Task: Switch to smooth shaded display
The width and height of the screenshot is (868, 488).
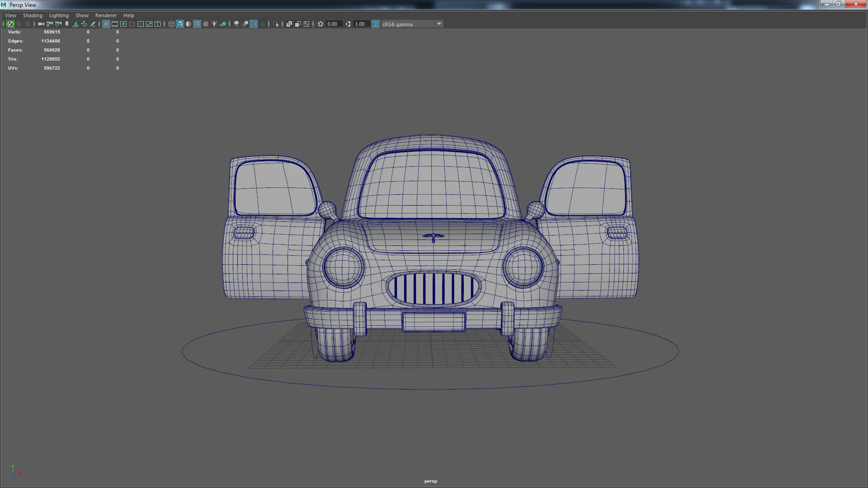Action: pos(180,24)
